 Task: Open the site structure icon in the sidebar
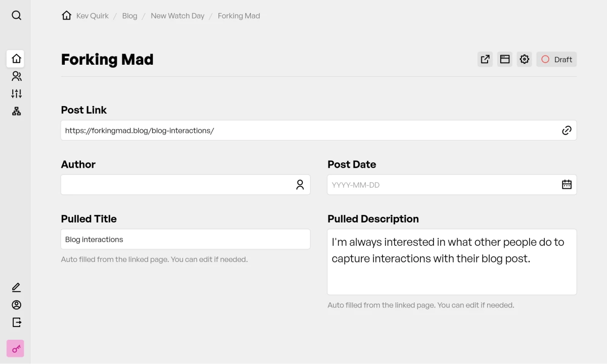click(16, 111)
